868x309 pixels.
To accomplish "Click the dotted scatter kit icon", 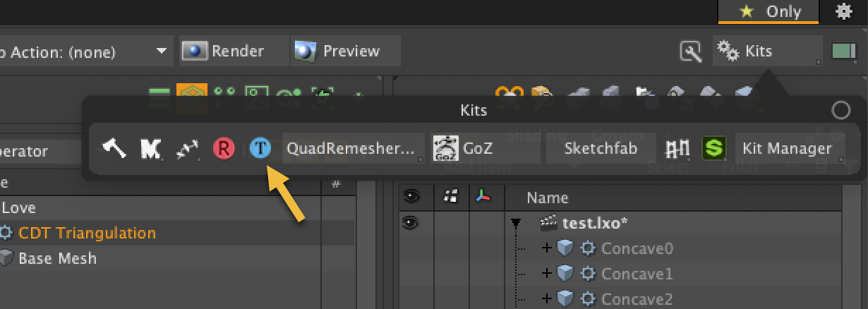I will (187, 148).
